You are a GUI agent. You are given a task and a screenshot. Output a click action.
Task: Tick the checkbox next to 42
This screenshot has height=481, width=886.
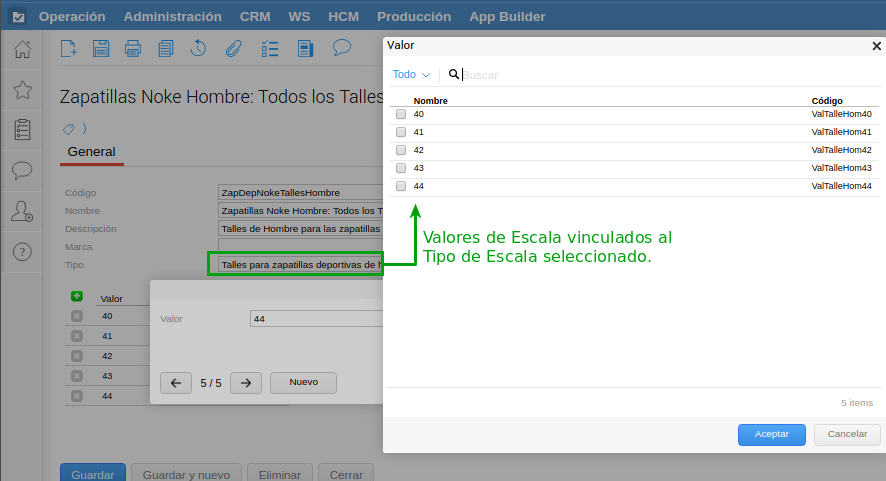click(401, 150)
